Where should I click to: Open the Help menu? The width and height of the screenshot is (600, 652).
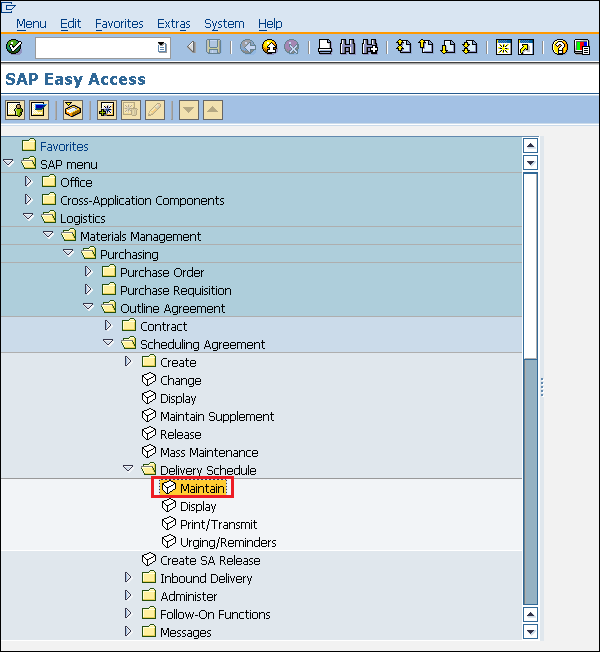pos(270,24)
